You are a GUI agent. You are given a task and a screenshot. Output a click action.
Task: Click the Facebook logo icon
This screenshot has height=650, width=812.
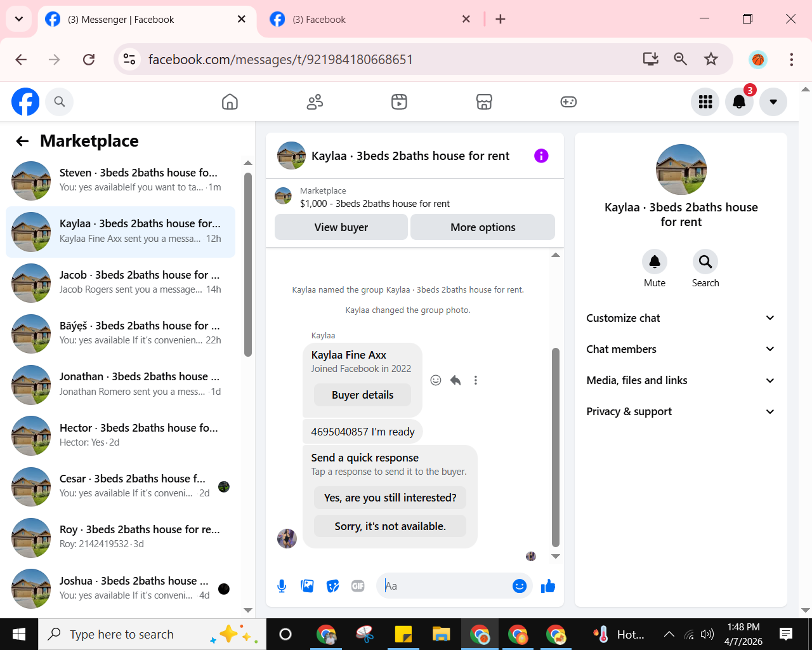coord(25,102)
